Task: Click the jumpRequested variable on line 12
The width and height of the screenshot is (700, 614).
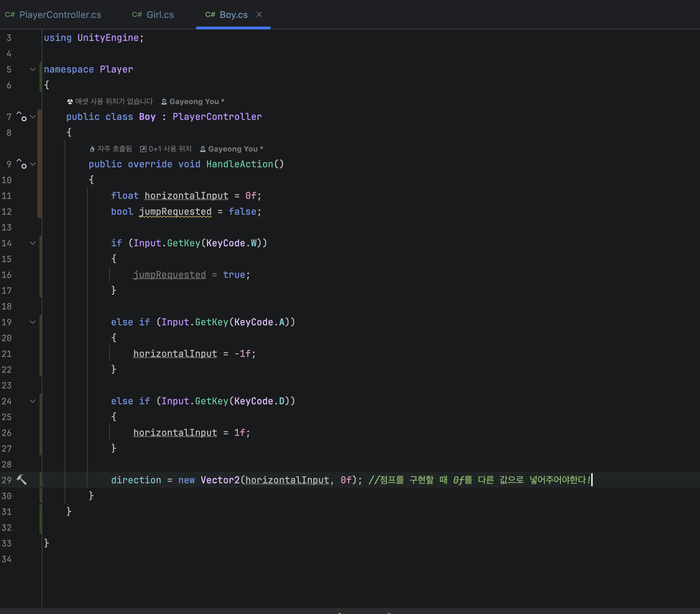Action: coord(176,211)
